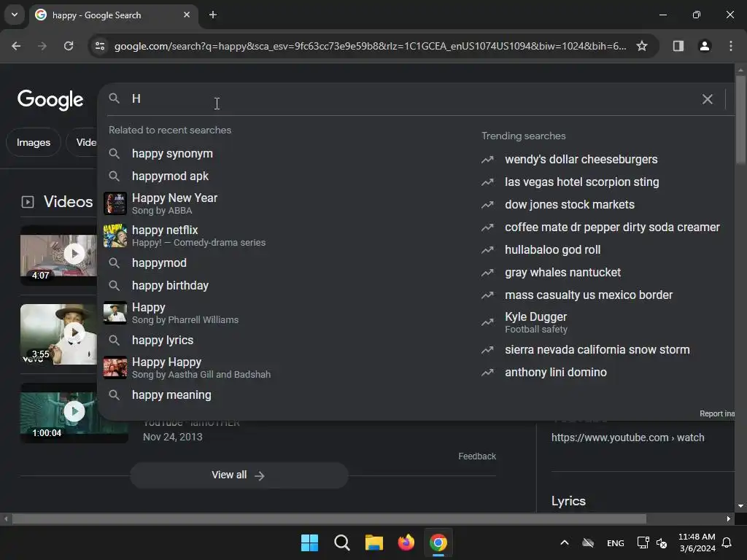Open Windows Start menu
Viewport: 747px width, 560px height.
pyautogui.click(x=309, y=542)
